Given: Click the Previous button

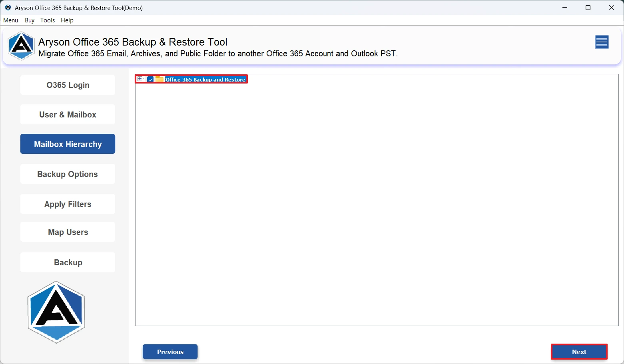Looking at the screenshot, I should (x=170, y=352).
